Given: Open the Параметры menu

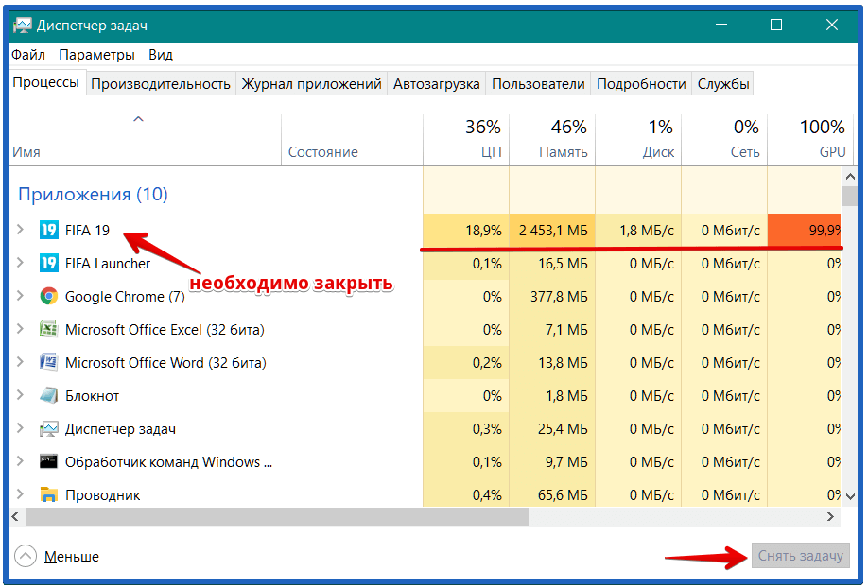Looking at the screenshot, I should point(96,55).
